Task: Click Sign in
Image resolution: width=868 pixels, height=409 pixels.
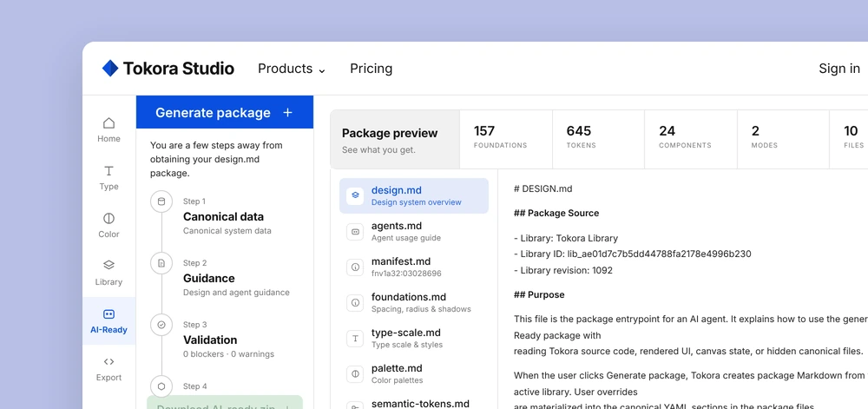Action: coord(839,69)
